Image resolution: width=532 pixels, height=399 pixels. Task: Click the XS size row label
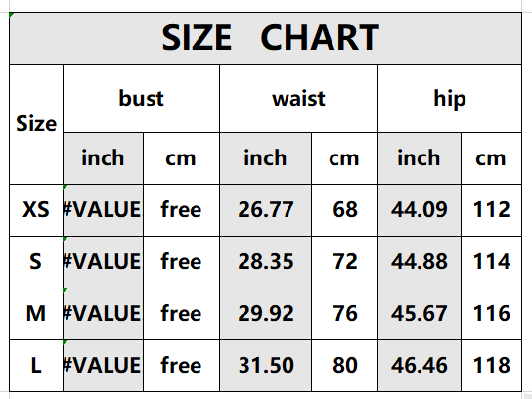(36, 210)
